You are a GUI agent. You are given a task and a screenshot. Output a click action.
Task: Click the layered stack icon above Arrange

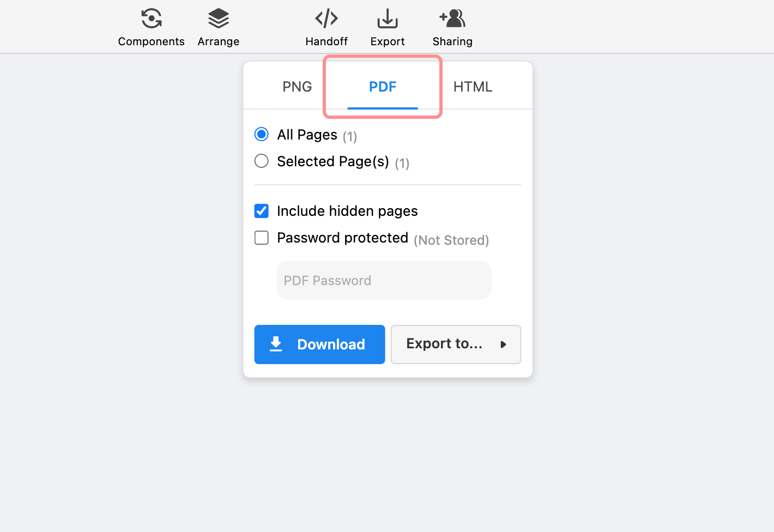[x=218, y=18]
